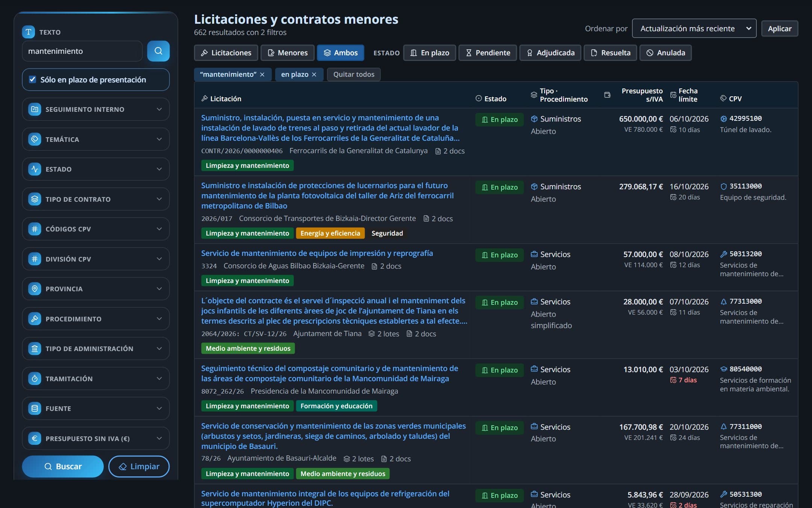Remove the "en plazo" filter chip X

tap(314, 75)
